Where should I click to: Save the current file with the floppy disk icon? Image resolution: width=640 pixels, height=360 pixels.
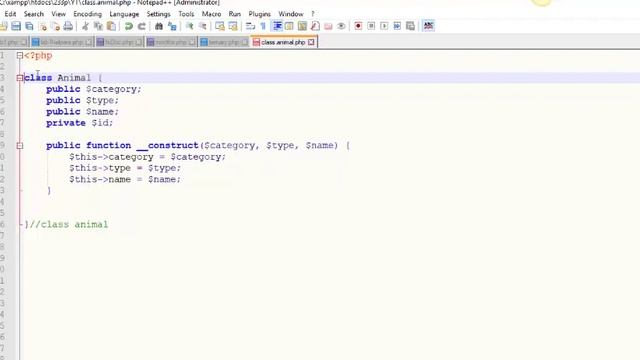[x=16, y=27]
